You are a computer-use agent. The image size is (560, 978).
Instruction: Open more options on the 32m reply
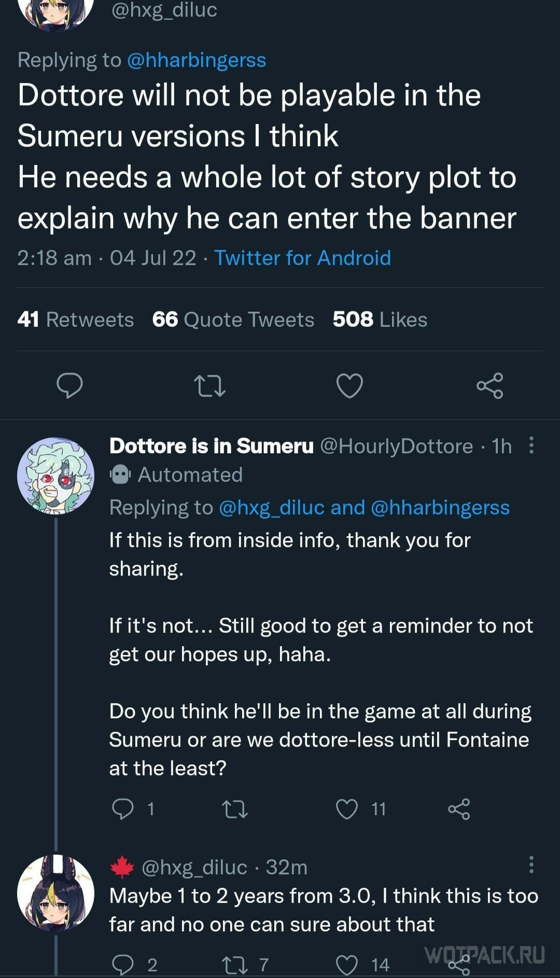531,865
